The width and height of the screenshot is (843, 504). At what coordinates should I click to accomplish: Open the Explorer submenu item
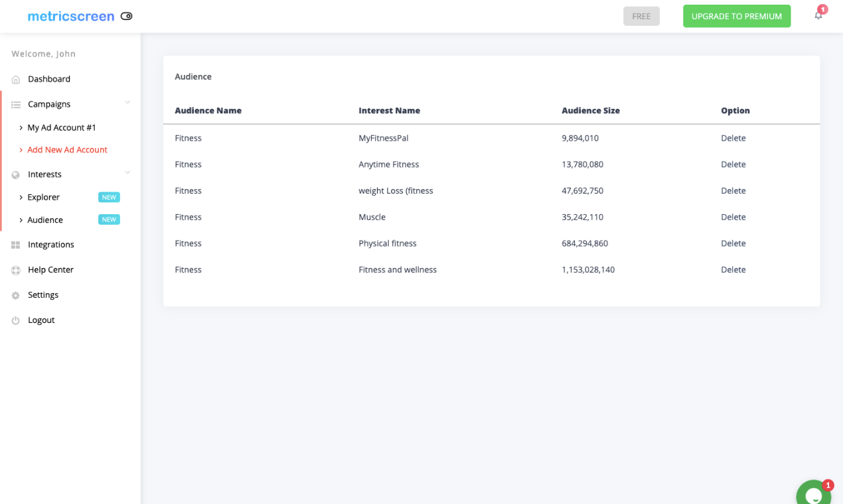click(44, 197)
